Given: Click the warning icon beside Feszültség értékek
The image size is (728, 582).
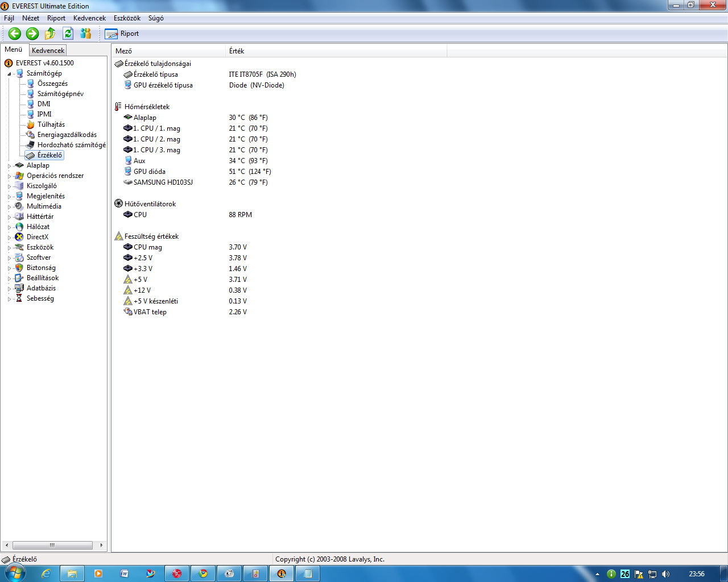Looking at the screenshot, I should 118,236.
